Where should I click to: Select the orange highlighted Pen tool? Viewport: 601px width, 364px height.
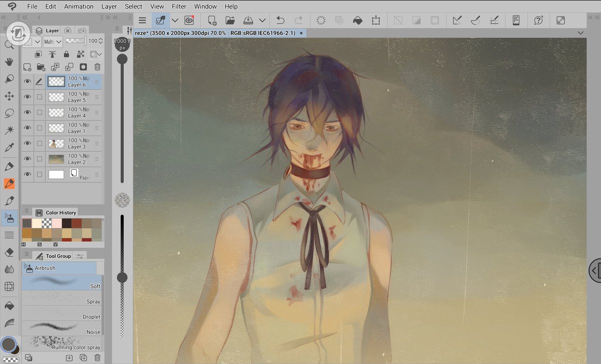click(9, 184)
